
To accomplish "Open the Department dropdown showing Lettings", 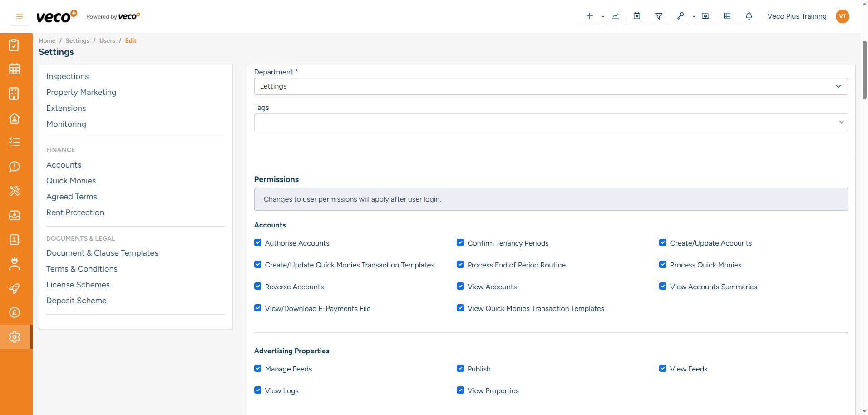I will click(x=551, y=86).
